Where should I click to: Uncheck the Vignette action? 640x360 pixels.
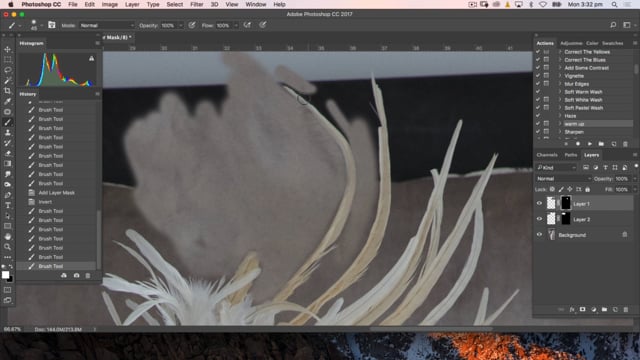[538, 76]
